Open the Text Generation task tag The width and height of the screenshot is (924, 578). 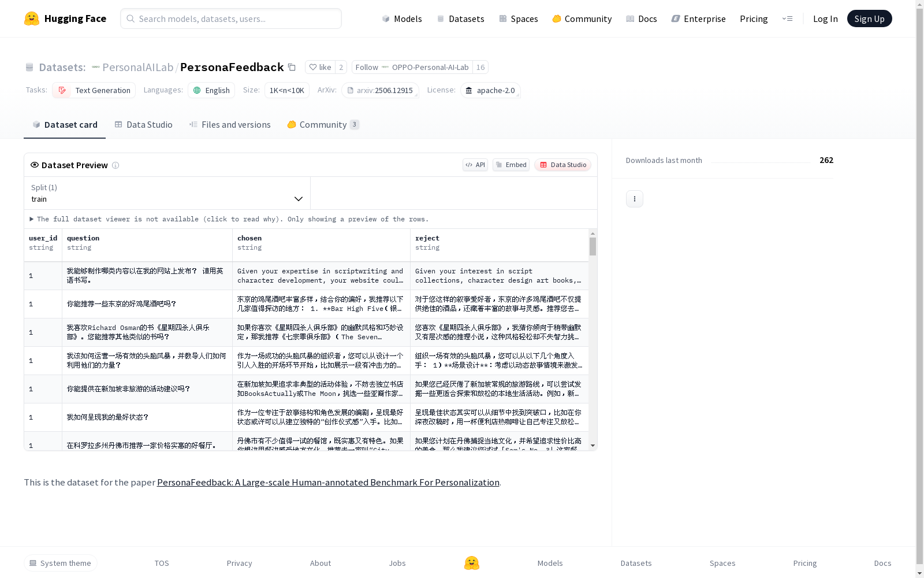click(94, 90)
